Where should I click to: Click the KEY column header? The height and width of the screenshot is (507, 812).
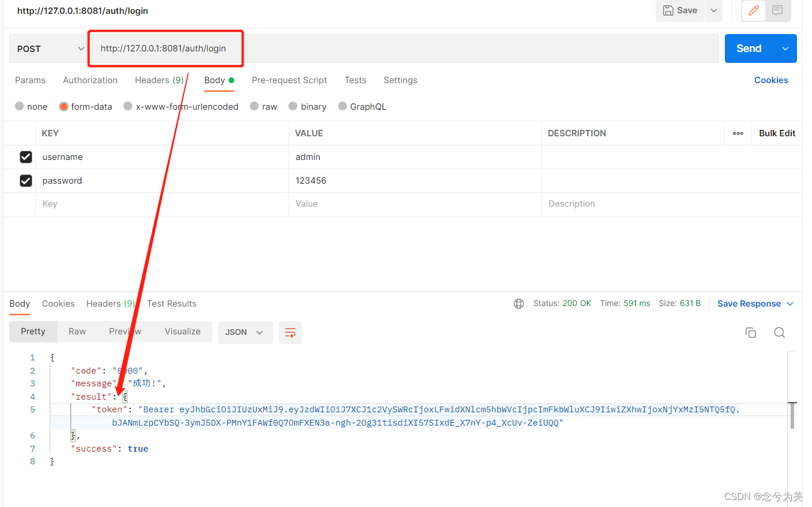pos(50,133)
